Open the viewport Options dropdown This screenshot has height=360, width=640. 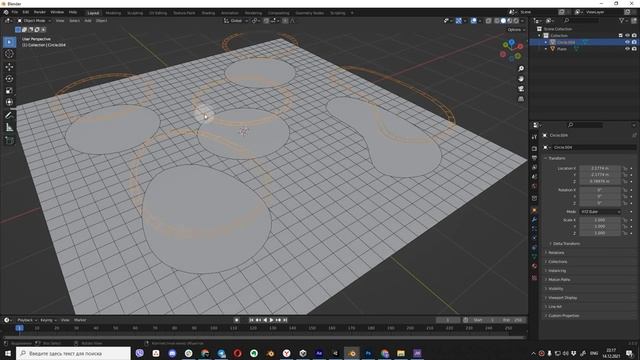(516, 30)
